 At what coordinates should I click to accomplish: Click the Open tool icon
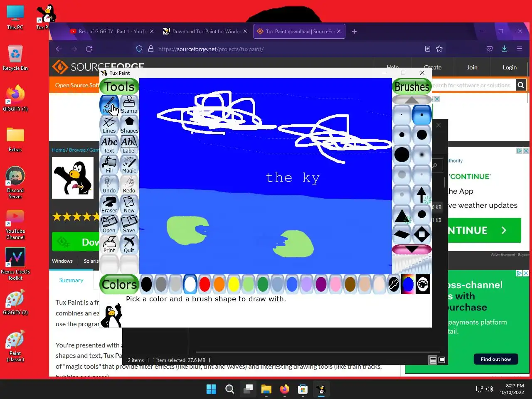coord(109,224)
